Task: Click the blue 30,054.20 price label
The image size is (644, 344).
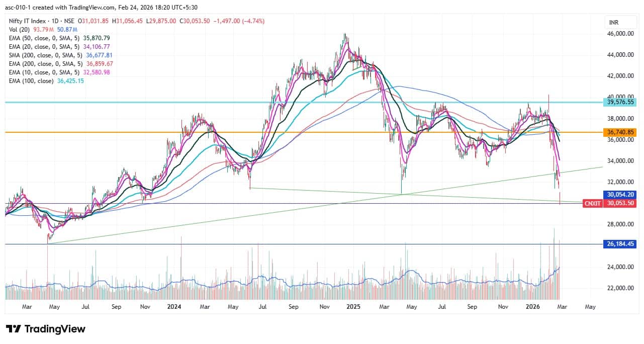Action: coord(619,194)
